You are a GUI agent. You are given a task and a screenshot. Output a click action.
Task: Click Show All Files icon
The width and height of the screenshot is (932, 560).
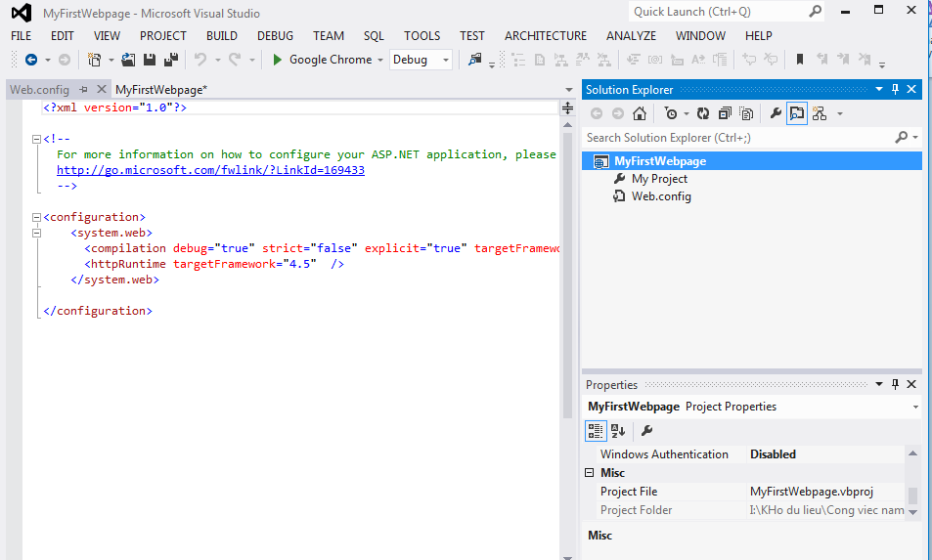click(746, 113)
